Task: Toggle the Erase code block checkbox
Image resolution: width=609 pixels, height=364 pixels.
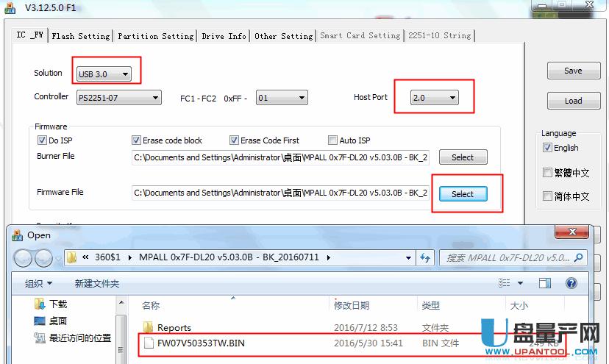Action: (136, 140)
